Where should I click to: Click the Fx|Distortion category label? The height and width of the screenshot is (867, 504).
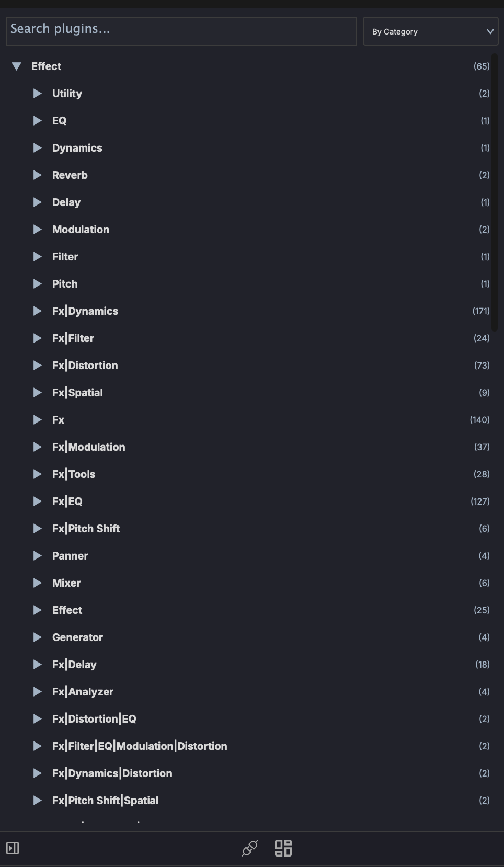(x=85, y=366)
